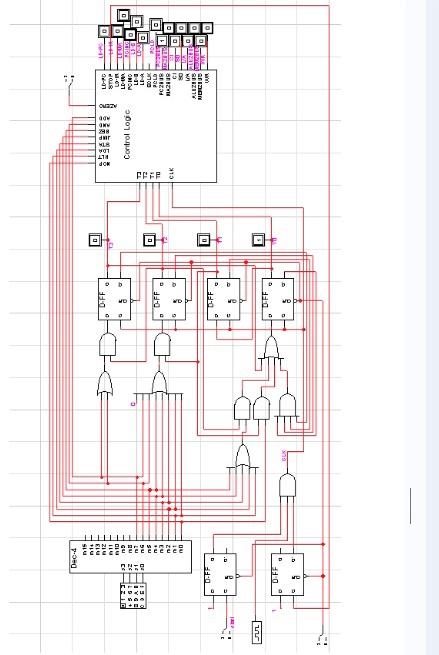Click the 'Dec-4' label text
The image size is (439, 655).
74,558
